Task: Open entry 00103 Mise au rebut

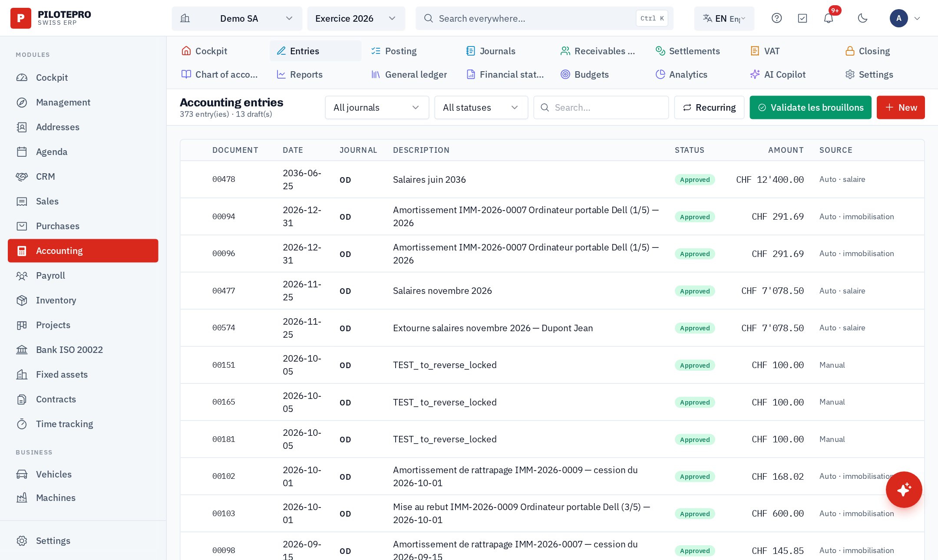Action: point(552,514)
